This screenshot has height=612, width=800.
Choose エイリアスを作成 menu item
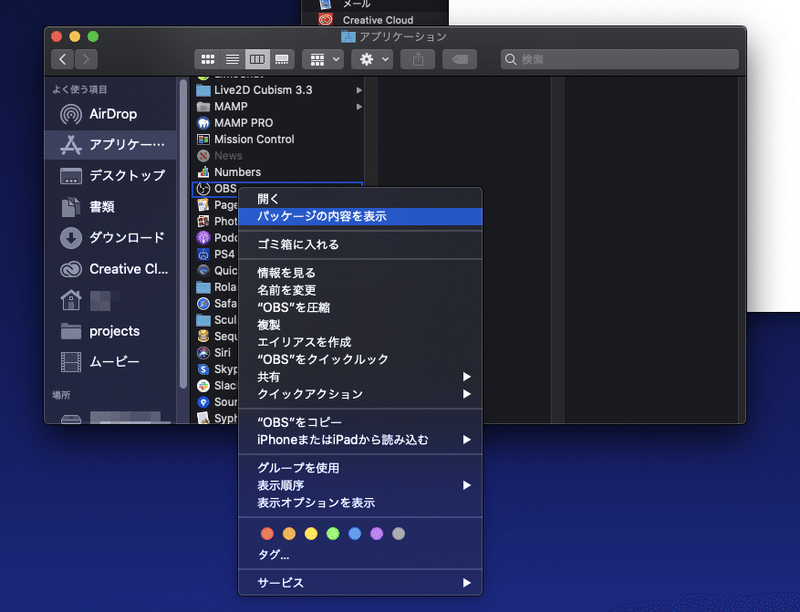click(x=360, y=342)
